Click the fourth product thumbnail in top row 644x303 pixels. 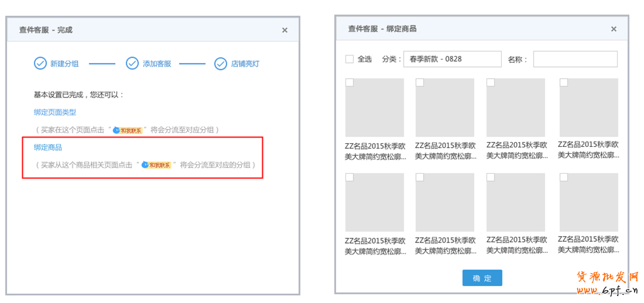point(588,108)
